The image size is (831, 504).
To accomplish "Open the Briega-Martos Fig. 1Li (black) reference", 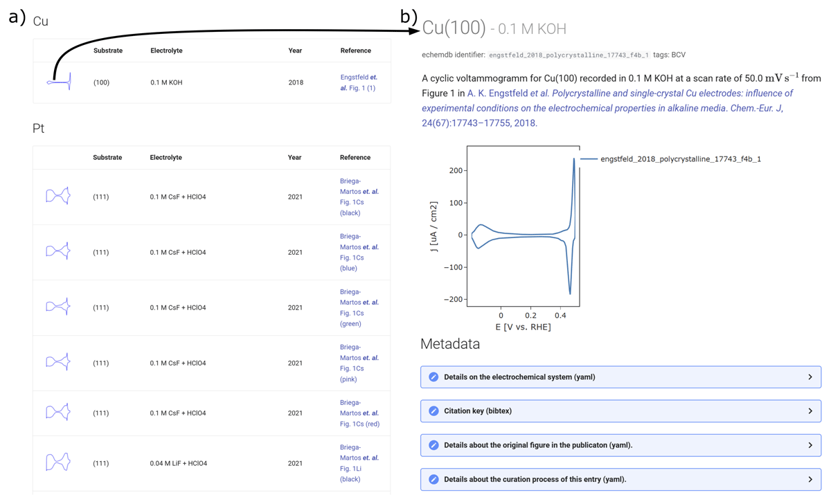I will (x=359, y=463).
